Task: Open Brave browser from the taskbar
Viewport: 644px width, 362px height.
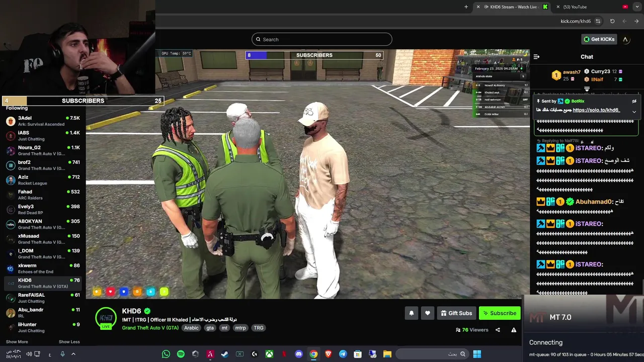Action: tap(328, 354)
